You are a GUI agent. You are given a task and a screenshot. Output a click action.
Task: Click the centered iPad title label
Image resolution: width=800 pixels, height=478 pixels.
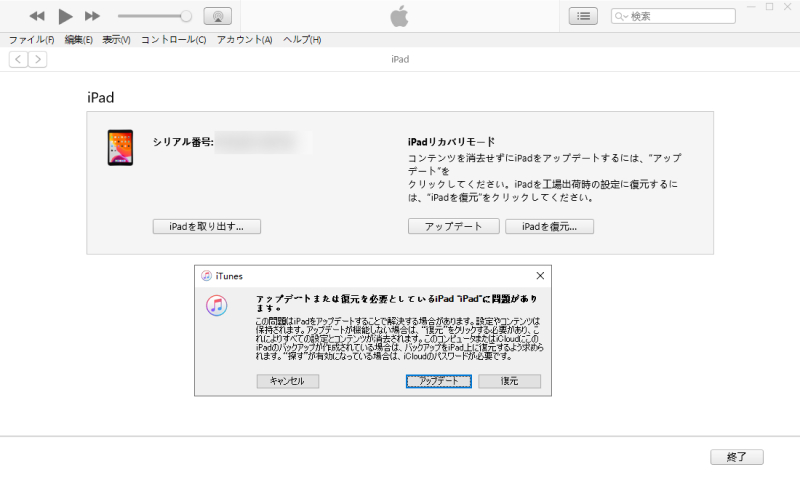click(x=400, y=59)
